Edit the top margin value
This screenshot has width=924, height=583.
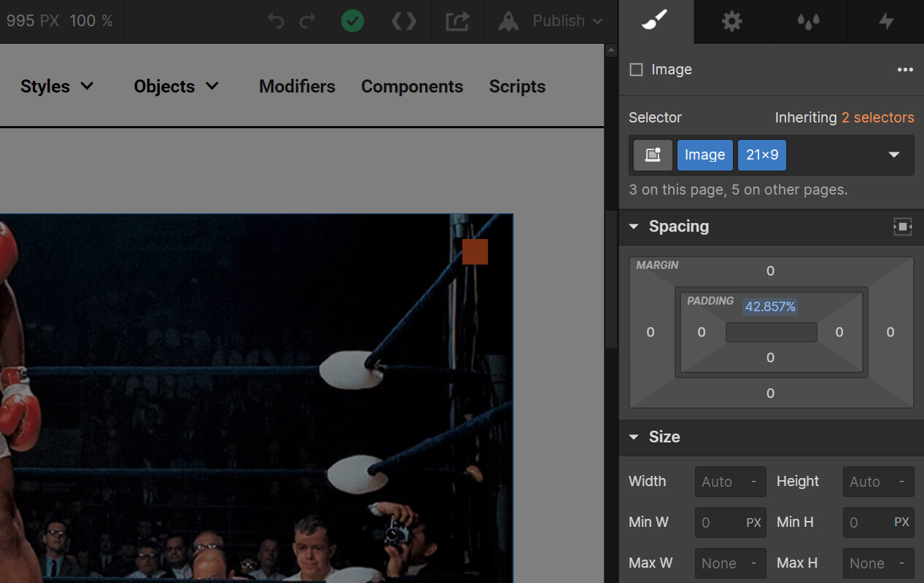[x=770, y=271]
